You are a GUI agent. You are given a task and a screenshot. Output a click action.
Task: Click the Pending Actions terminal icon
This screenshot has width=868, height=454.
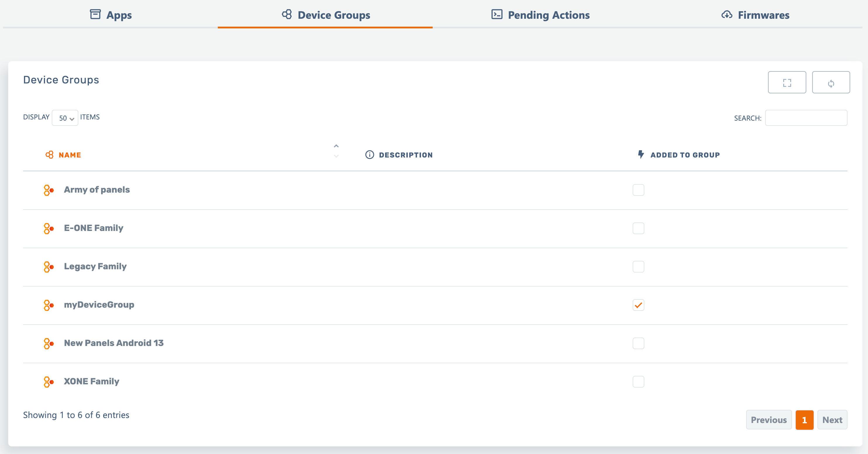(x=497, y=15)
